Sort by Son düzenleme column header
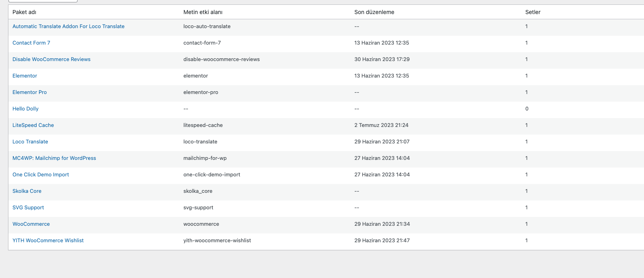Viewport: 644px width, 278px height. pos(374,12)
